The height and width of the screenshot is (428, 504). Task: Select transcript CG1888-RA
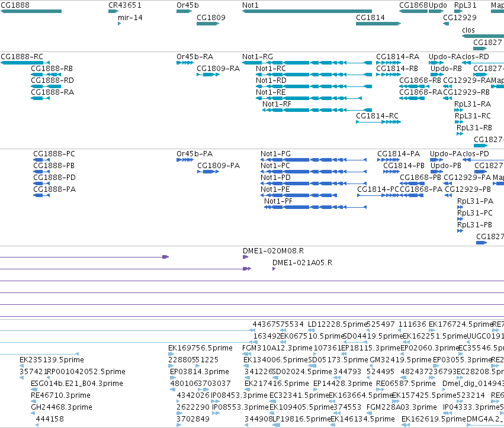pos(40,98)
